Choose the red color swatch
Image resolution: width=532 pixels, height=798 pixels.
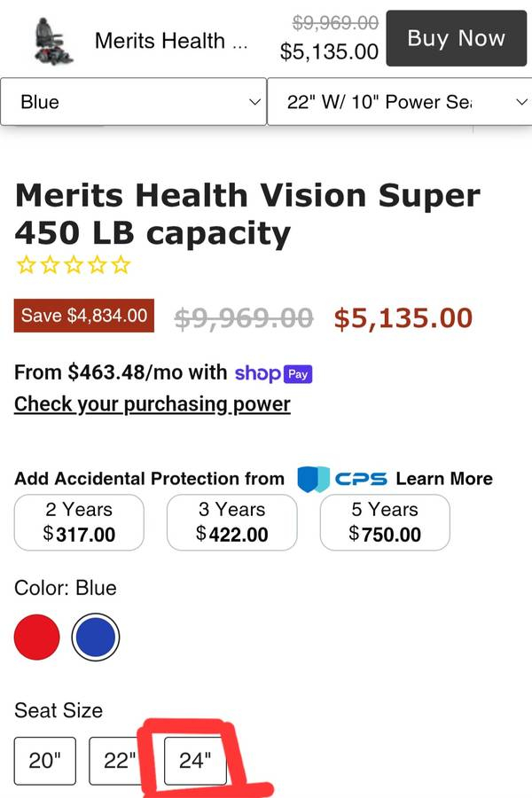click(37, 637)
